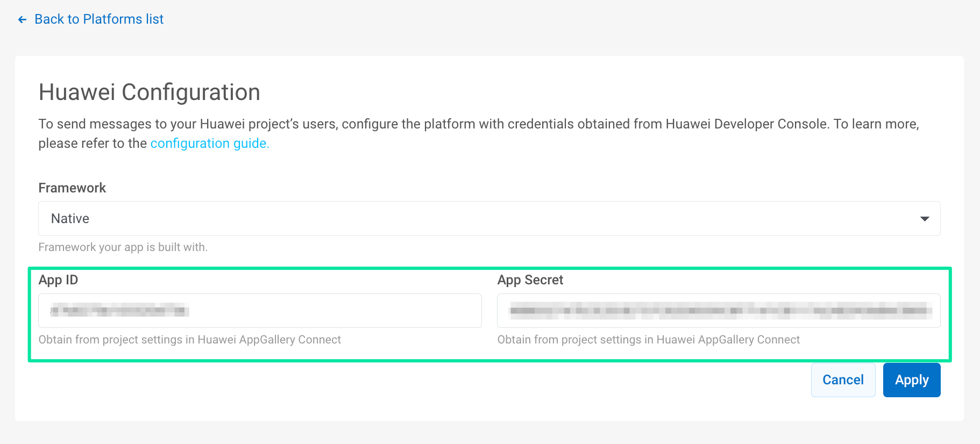The image size is (980, 444).
Task: Click the 'Framework your app is built with' hint
Action: pyautogui.click(x=123, y=247)
